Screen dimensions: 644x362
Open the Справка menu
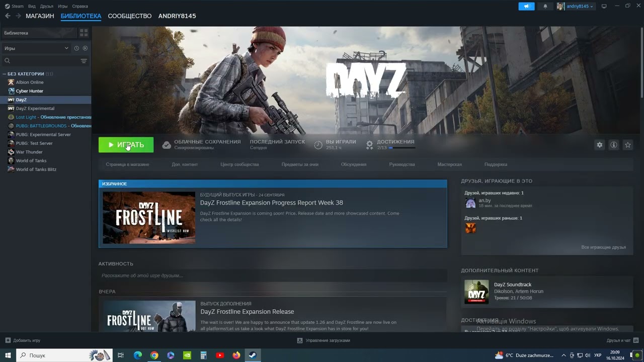(x=80, y=6)
